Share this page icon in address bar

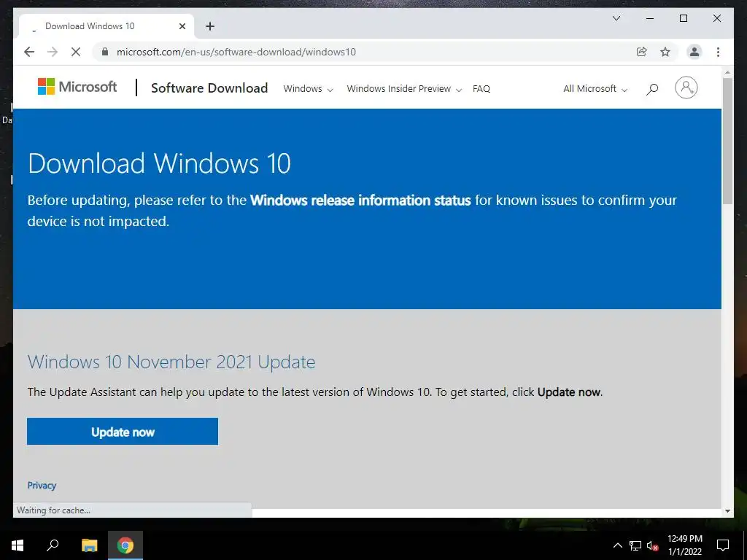coord(642,52)
